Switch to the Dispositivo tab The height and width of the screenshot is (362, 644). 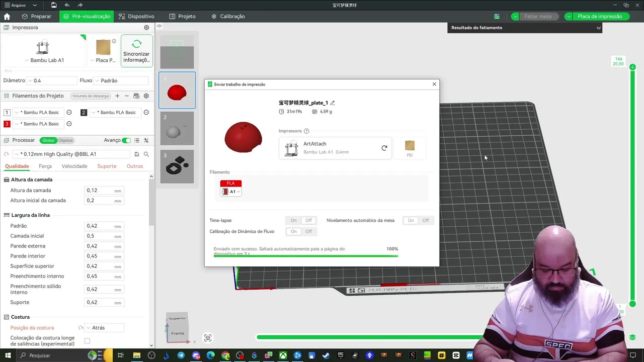136,16
